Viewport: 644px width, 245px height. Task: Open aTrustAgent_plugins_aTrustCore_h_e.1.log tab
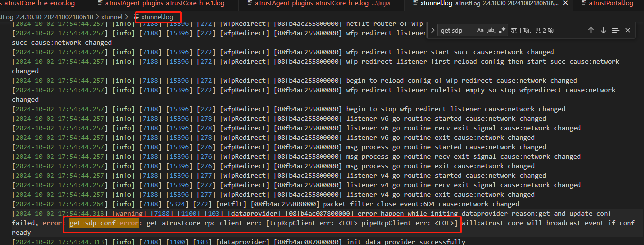(165, 3)
